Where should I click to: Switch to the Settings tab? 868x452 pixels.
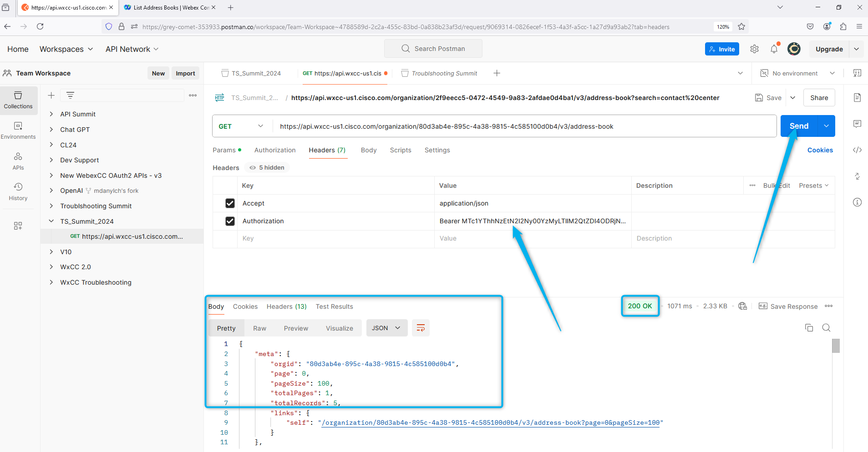point(437,150)
